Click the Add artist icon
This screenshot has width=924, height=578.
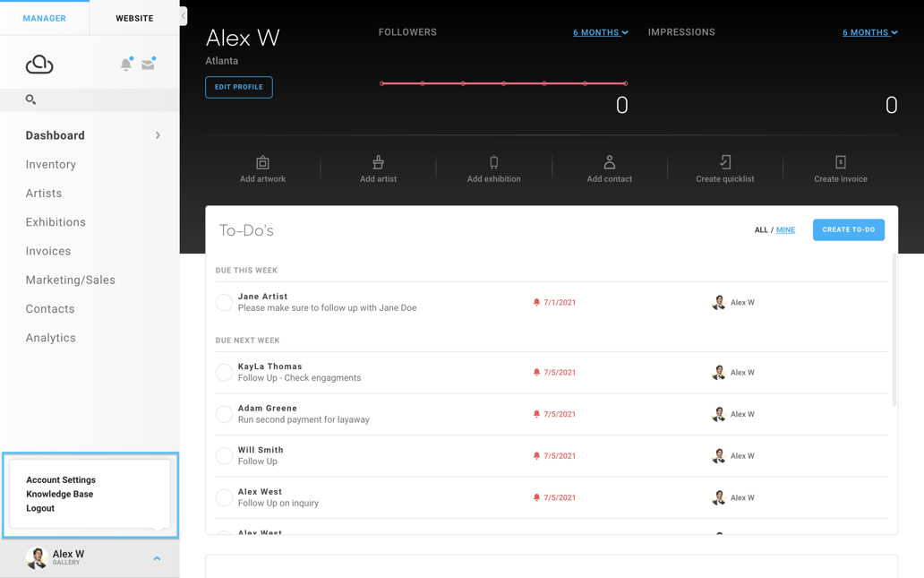378,163
